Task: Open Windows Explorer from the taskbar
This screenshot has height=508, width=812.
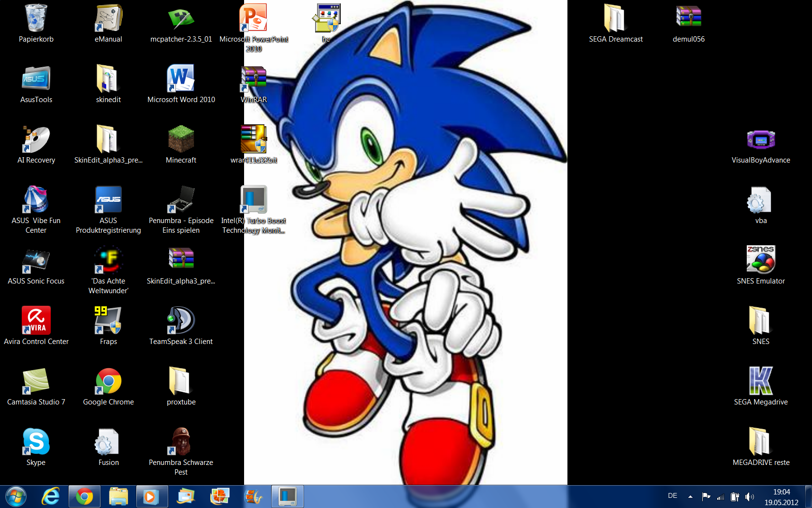Action: [x=118, y=496]
